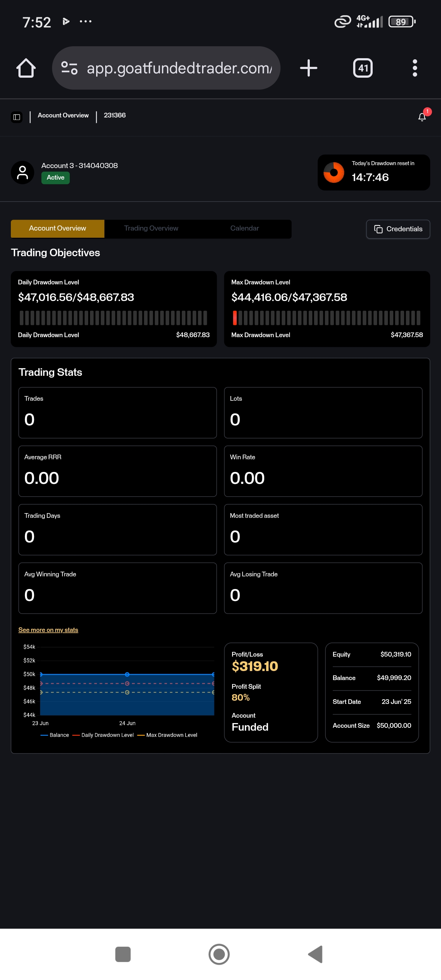This screenshot has height=980, width=441.
Task: Click the user avatar icon
Action: (22, 172)
